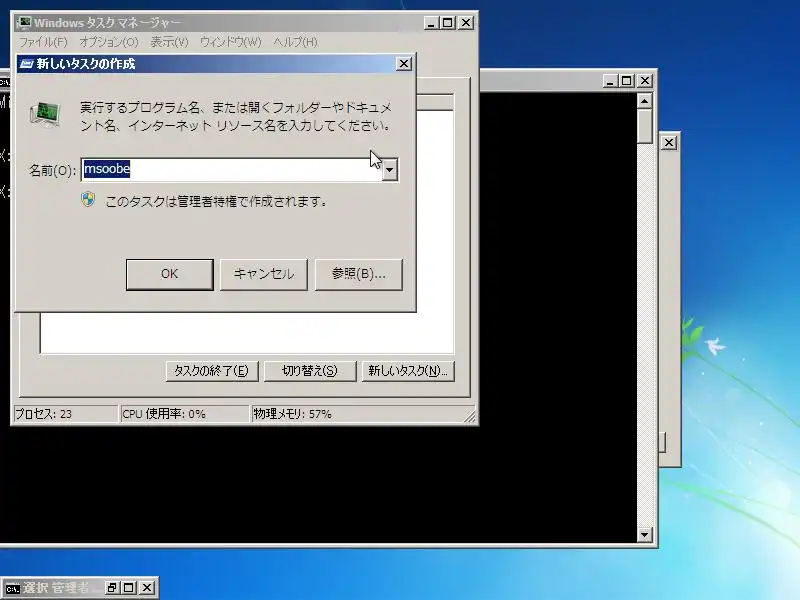800x600 pixels.
Task: Minimize the command prompt window
Action: (610, 81)
